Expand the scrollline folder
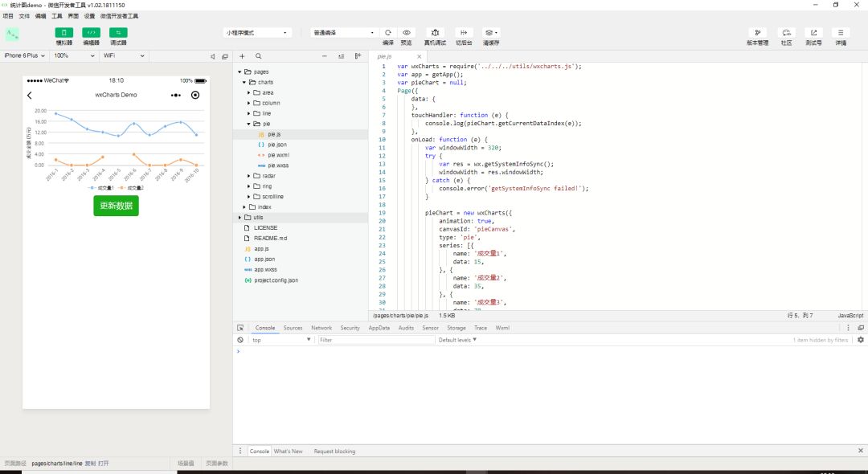 (249, 196)
